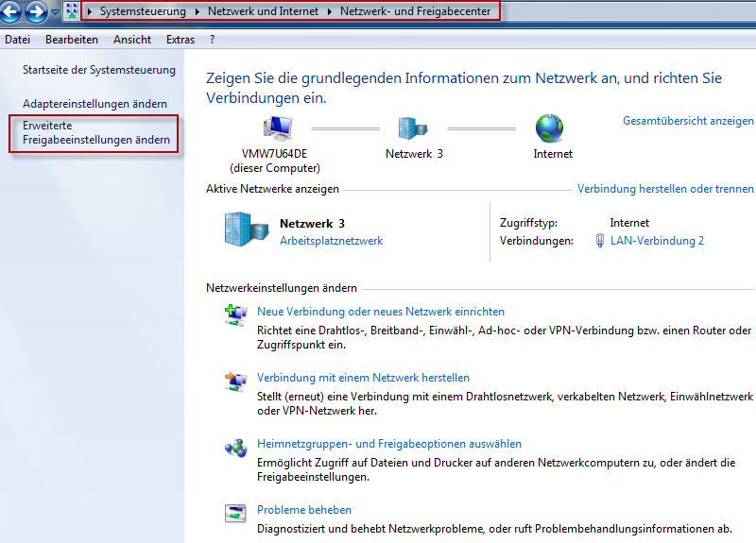The height and width of the screenshot is (543, 756).
Task: Open Heimnetzgruppen- und Freigabeoptionen auswählen
Action: tap(389, 444)
